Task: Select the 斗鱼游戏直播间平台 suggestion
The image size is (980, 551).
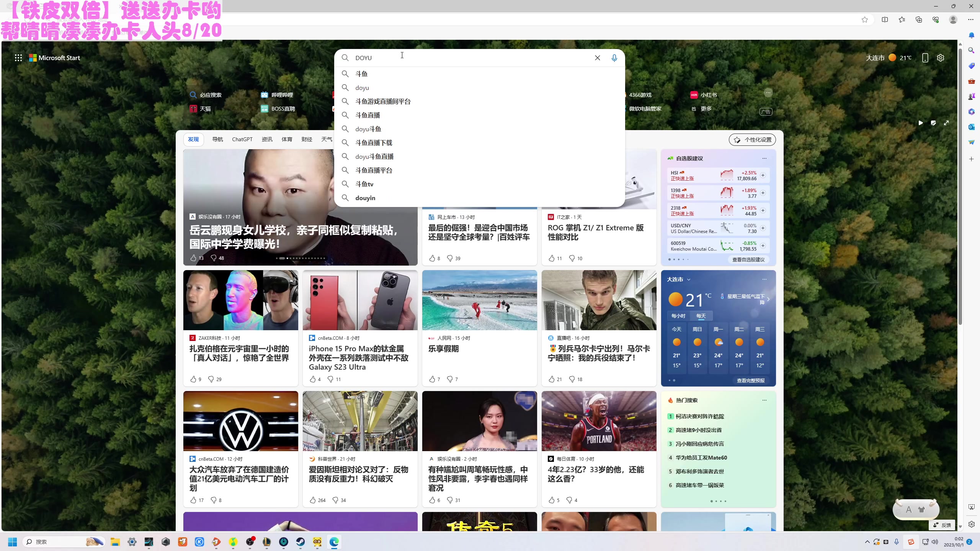Action: [x=479, y=101]
